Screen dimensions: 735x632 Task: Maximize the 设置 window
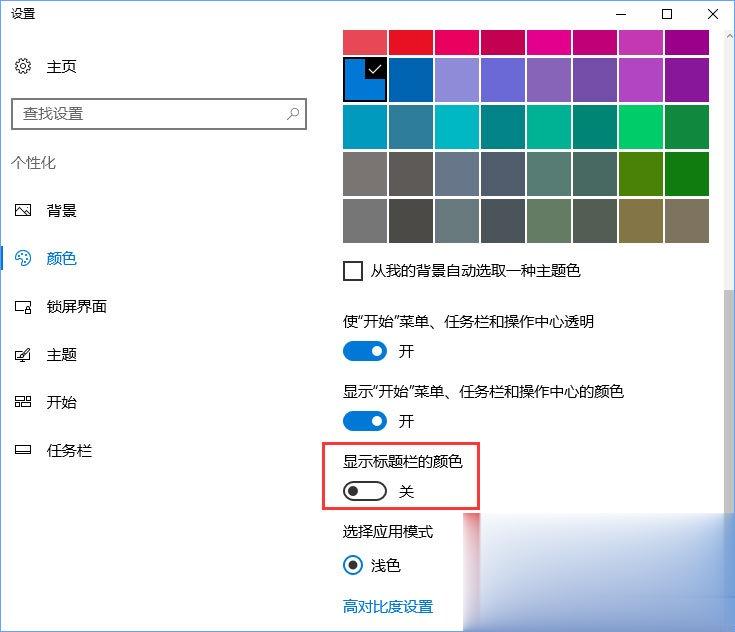667,14
